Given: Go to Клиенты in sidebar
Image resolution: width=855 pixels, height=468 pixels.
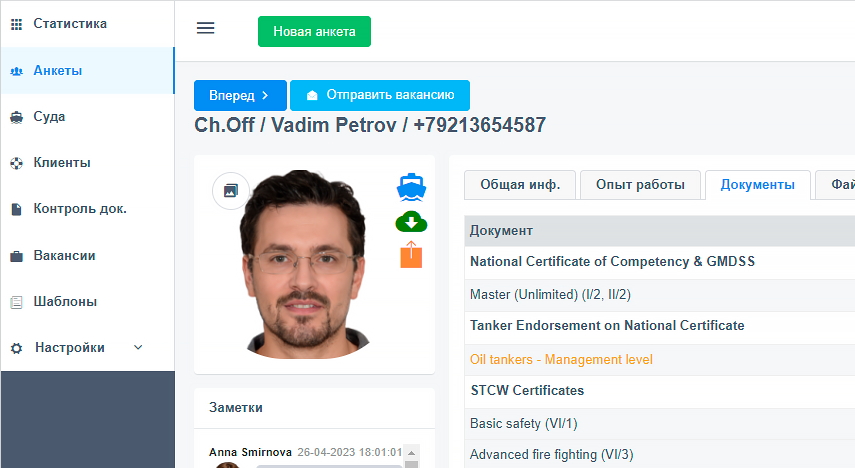Looking at the screenshot, I should [x=61, y=162].
